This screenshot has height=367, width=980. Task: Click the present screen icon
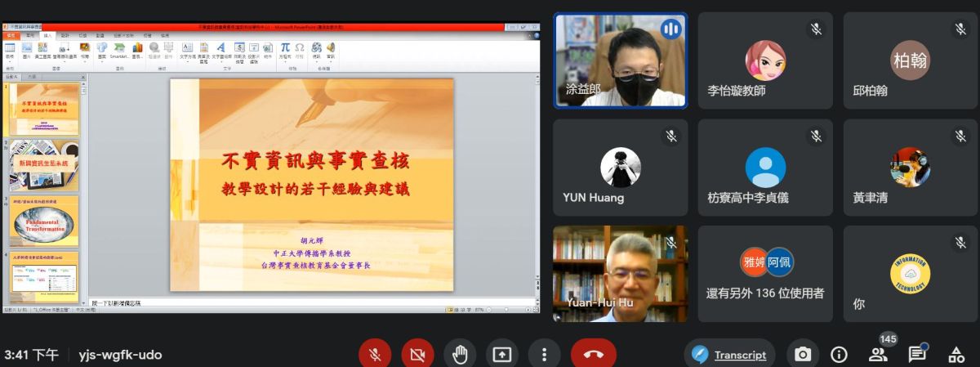pos(502,354)
